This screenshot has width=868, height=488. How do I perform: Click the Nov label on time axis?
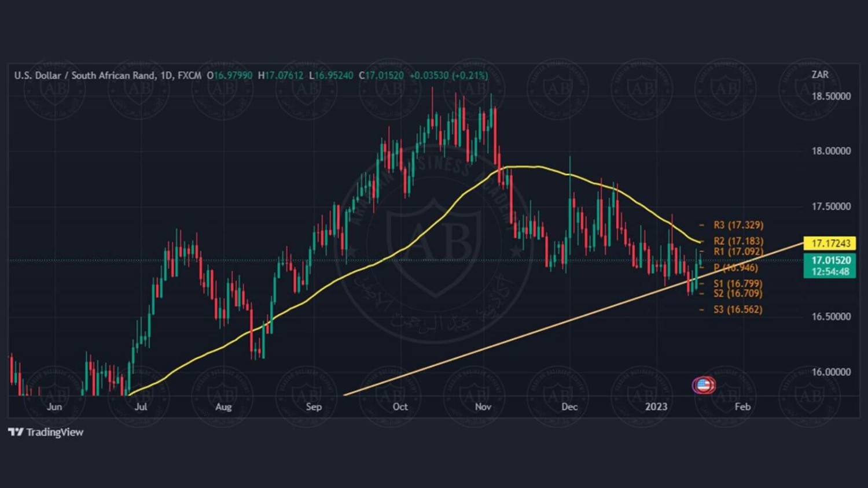pyautogui.click(x=483, y=406)
